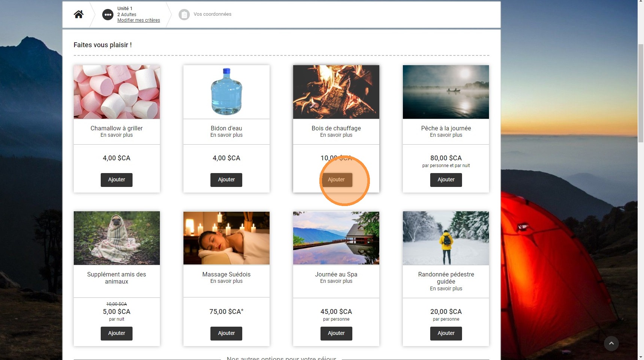Viewport: 644px width, 360px height.
Task: Click the campfire firewood photo
Action: [336, 92]
